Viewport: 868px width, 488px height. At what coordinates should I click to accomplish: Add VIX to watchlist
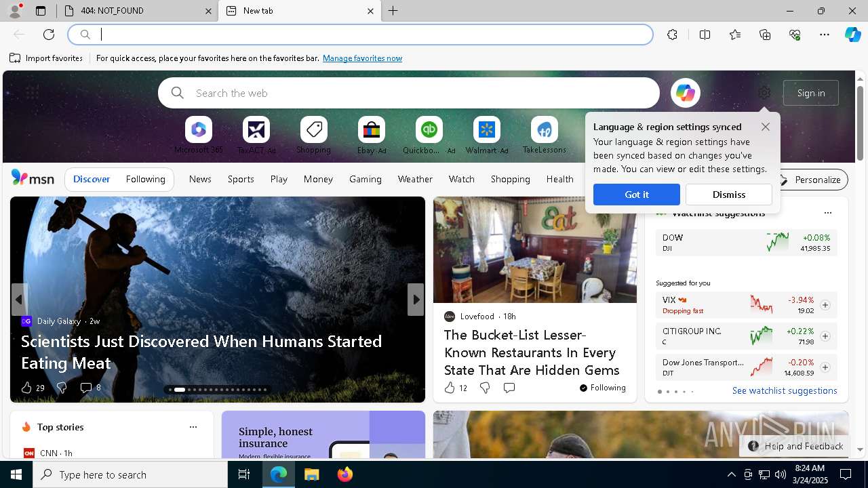825,305
